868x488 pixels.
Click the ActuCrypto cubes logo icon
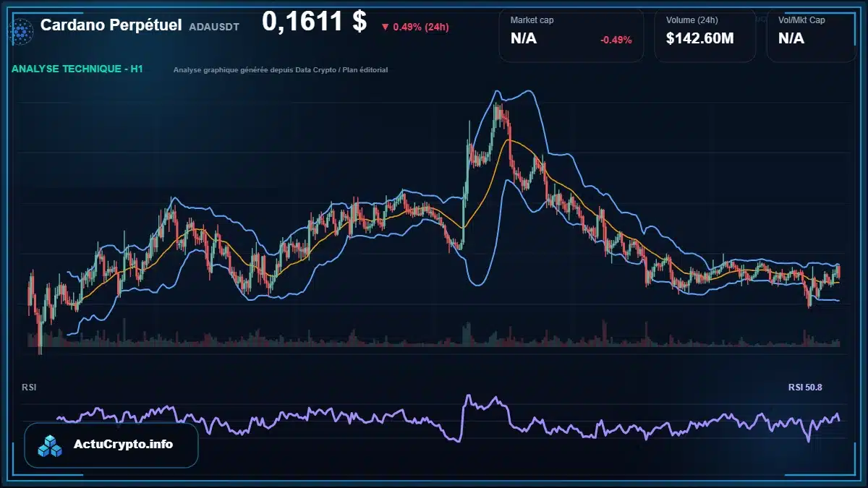click(51, 445)
